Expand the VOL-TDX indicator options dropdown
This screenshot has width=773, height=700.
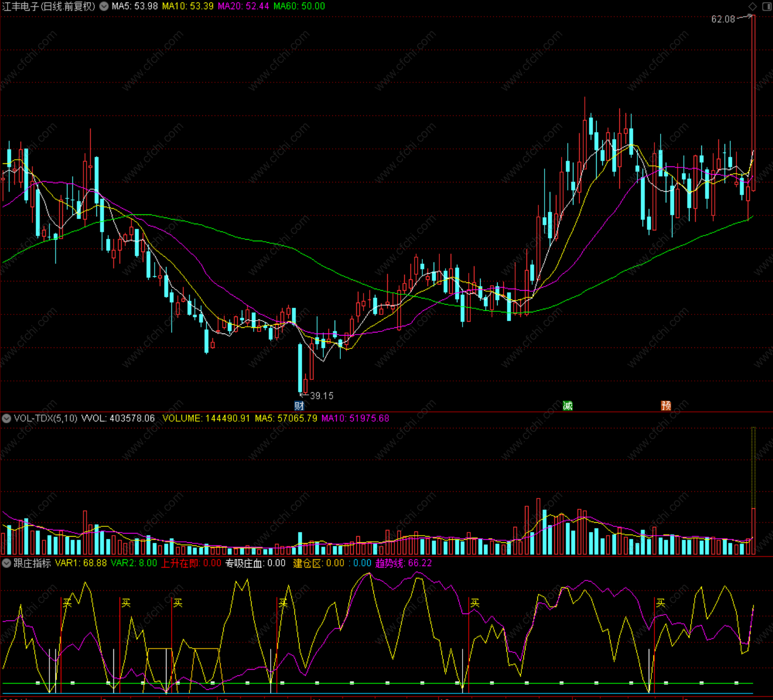(x=7, y=419)
